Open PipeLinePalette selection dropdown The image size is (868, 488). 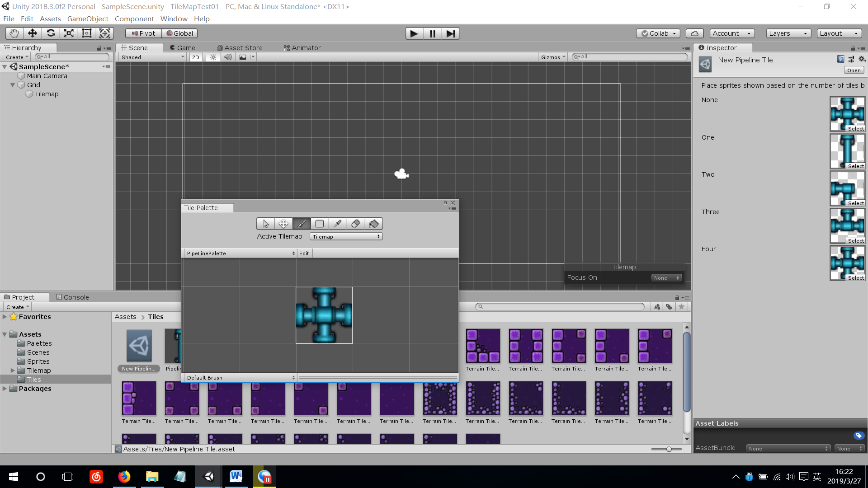pos(240,253)
